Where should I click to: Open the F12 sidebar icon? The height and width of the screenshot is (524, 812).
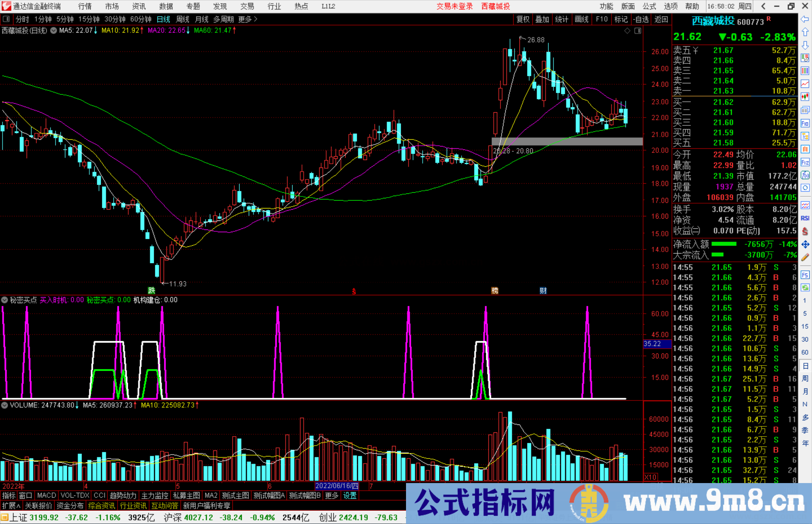click(805, 162)
